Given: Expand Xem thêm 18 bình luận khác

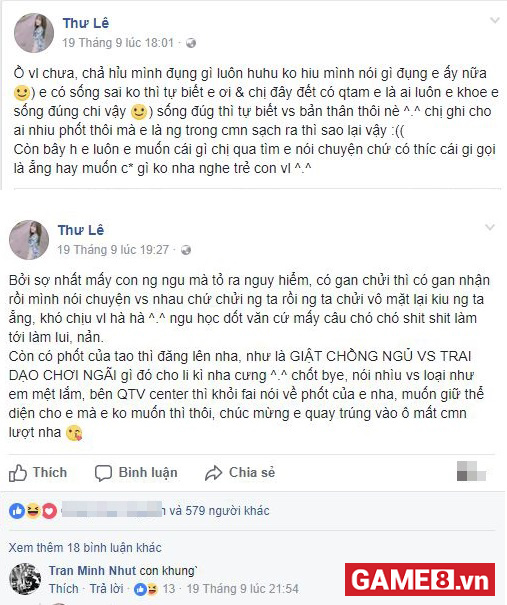Looking at the screenshot, I should click(85, 548).
